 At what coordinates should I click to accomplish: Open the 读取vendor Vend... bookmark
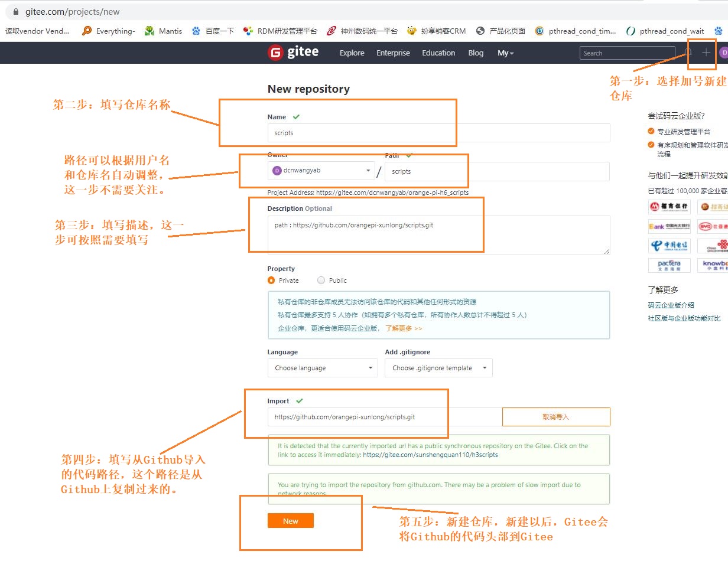pos(37,31)
